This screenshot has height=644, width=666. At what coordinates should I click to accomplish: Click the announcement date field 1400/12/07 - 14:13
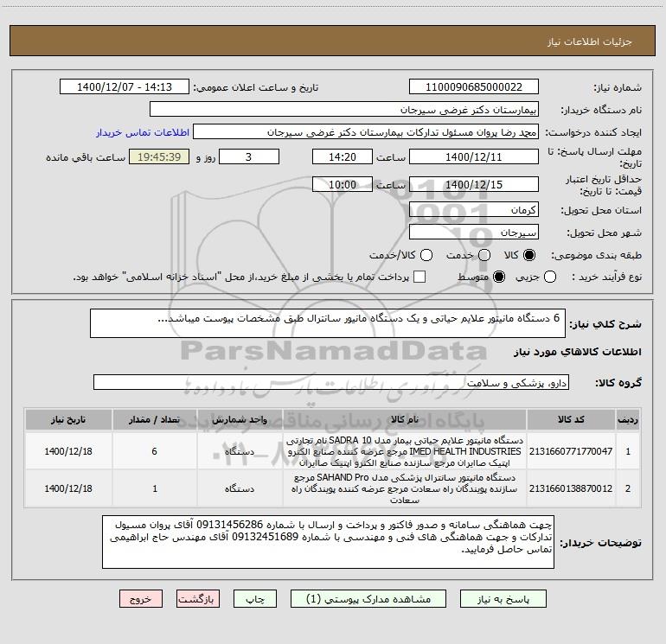pyautogui.click(x=125, y=87)
